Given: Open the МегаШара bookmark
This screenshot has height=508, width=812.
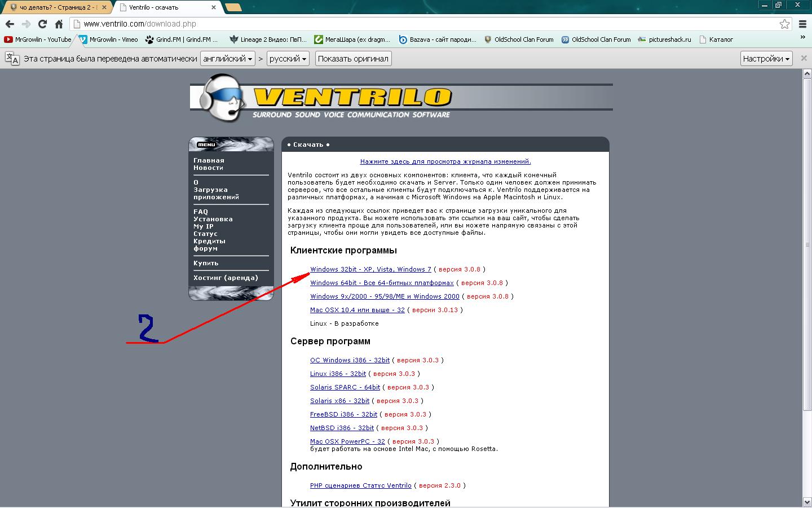Looking at the screenshot, I should pyautogui.click(x=352, y=40).
